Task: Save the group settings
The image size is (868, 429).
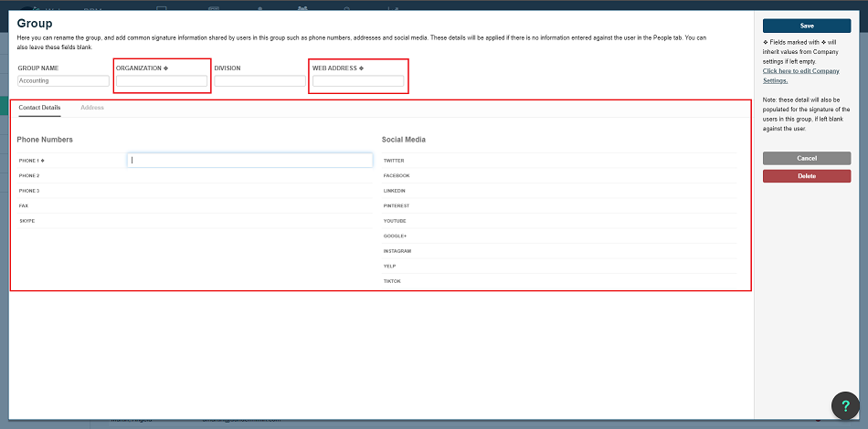Action: coord(806,26)
